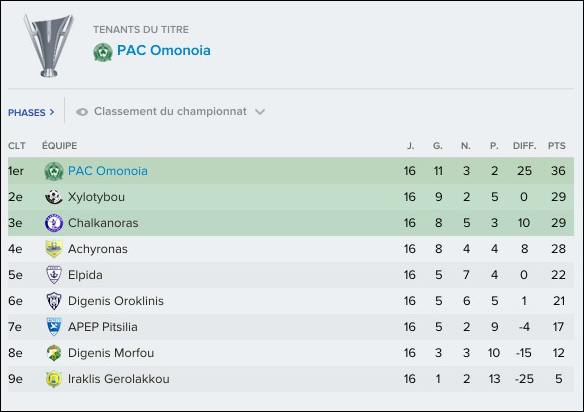Image resolution: width=584 pixels, height=412 pixels.
Task: Click the Elpida club crest
Action: pos(54,275)
